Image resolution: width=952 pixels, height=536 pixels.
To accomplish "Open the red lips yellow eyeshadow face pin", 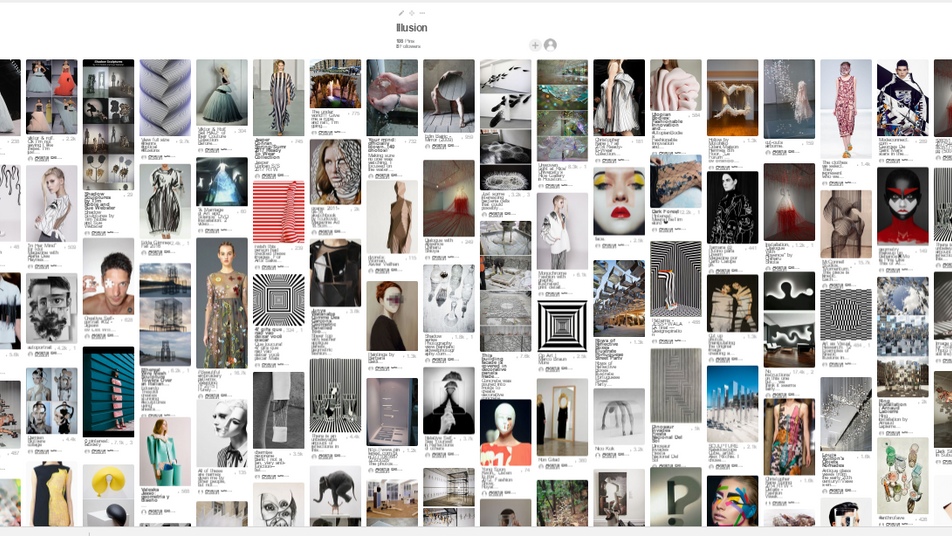I will [x=619, y=202].
